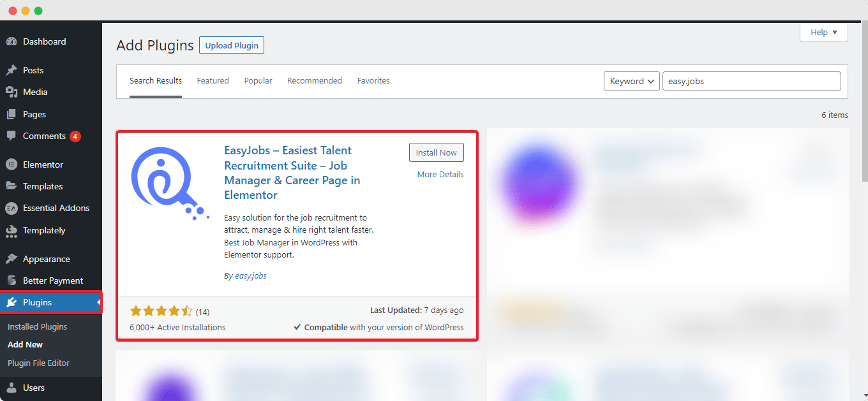868x401 pixels.
Task: Select the Search Results tab
Action: [156, 81]
